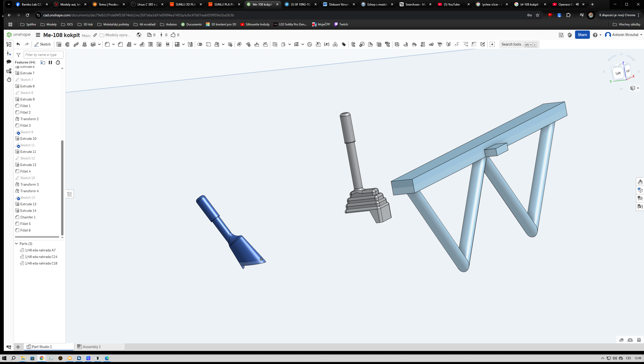Select the Revolve tool
644x364 pixels.
(x=67, y=44)
